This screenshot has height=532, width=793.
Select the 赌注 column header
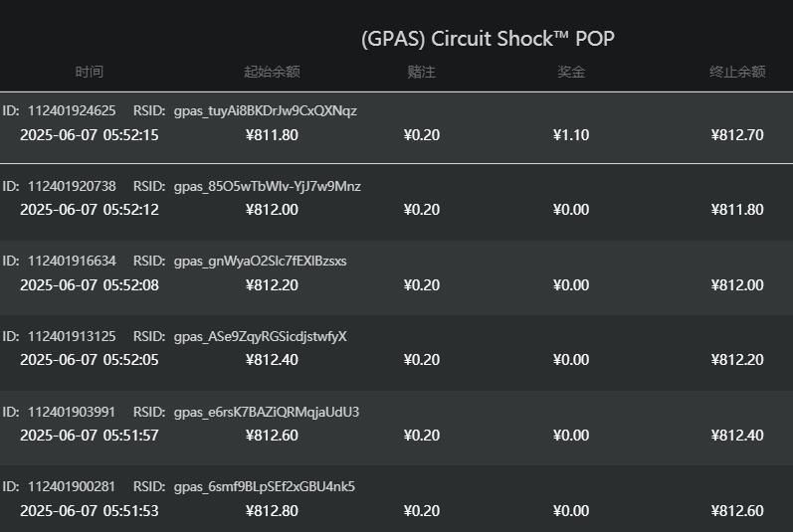pyautogui.click(x=422, y=72)
